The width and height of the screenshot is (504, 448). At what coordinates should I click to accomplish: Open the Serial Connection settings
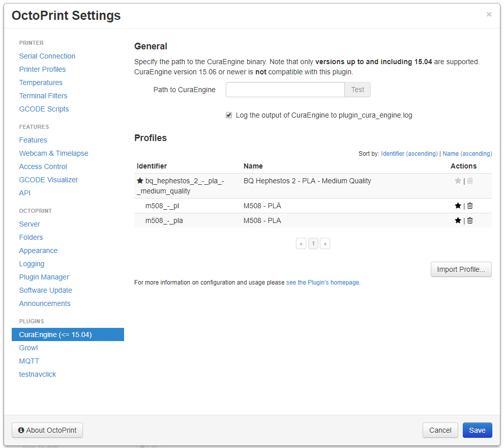tap(47, 56)
